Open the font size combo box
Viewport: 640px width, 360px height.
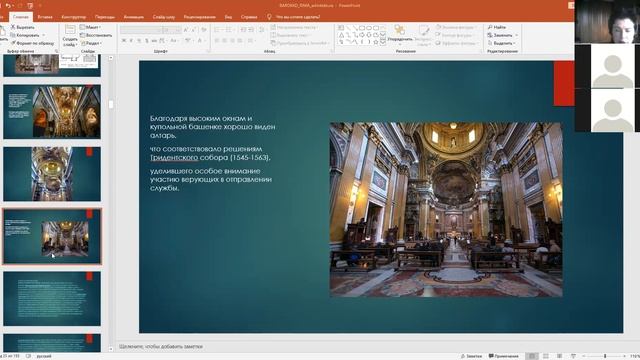[x=171, y=30]
